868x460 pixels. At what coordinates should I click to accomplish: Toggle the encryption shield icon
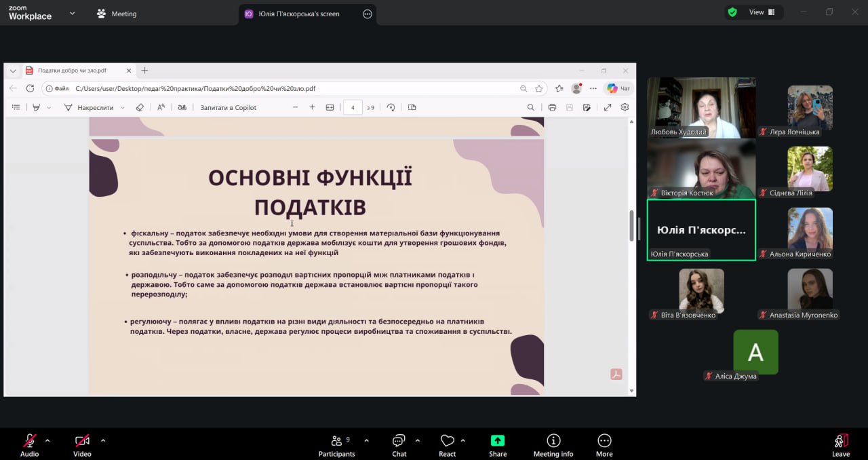732,12
